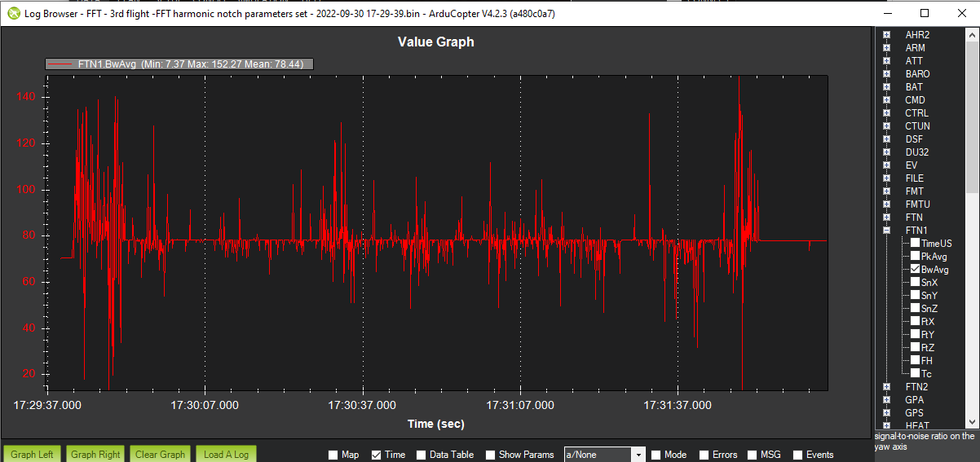Check the Tc field checkbox
The height and width of the screenshot is (462, 980).
[x=916, y=373]
